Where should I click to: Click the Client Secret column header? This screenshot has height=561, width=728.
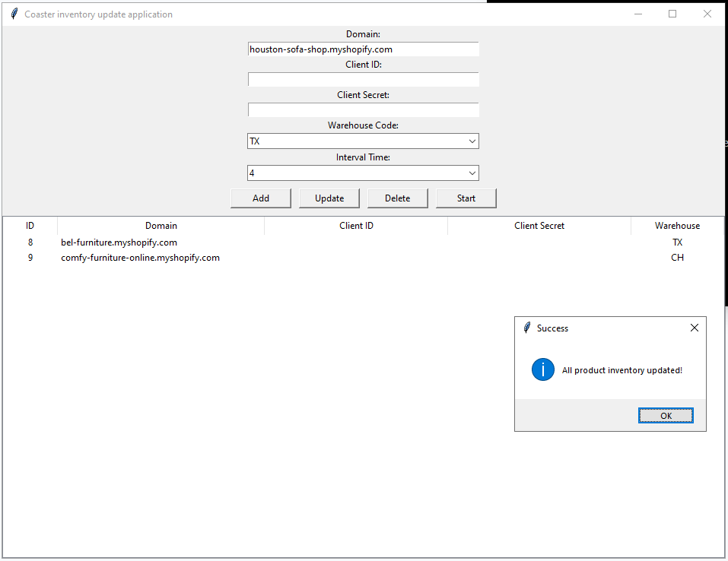click(x=539, y=225)
